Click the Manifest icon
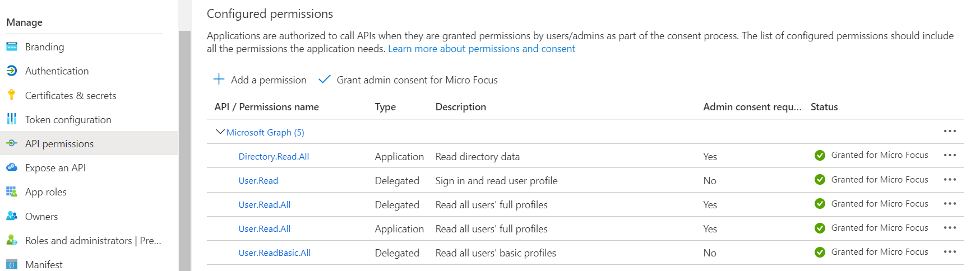 pos(12,264)
